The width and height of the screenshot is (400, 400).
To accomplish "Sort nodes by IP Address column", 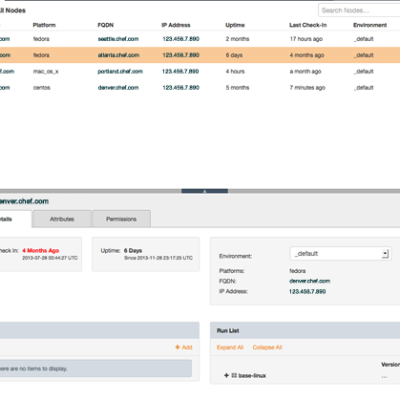I will [176, 25].
